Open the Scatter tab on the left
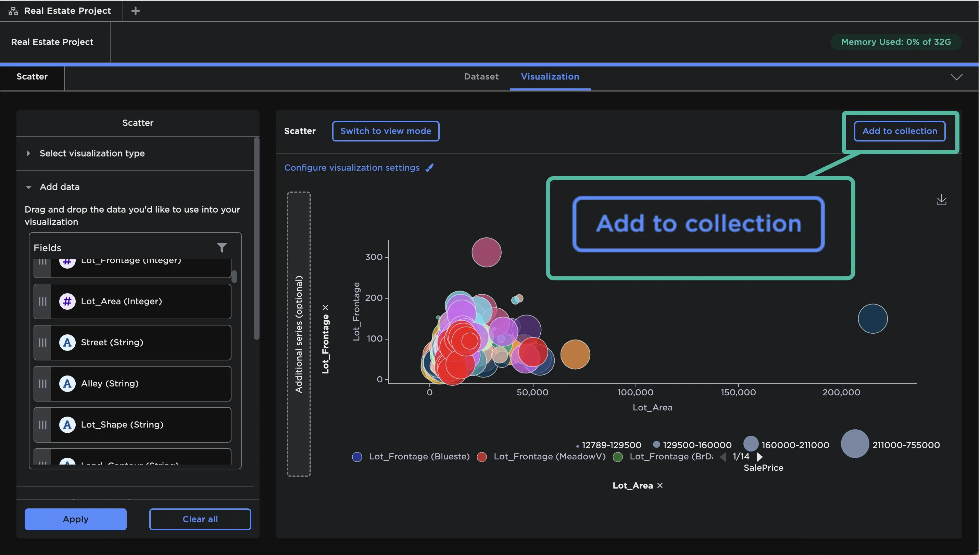This screenshot has width=980, height=555. pyautogui.click(x=32, y=77)
